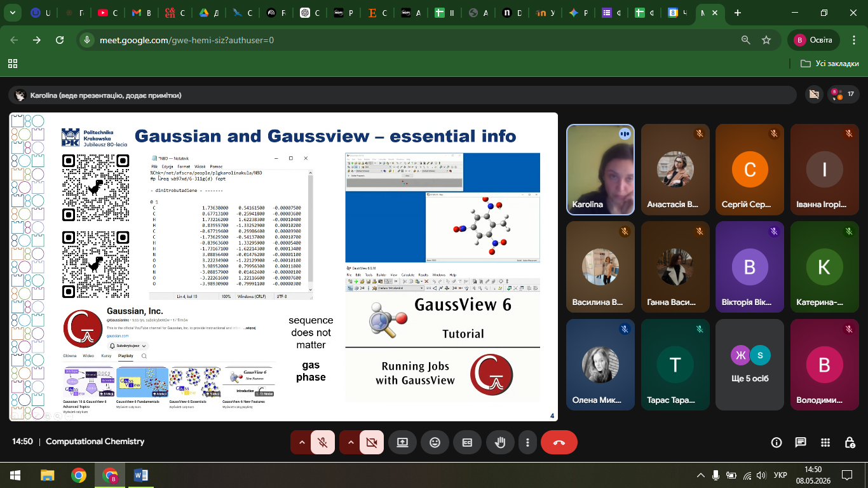Toggle closed captions button
Screen dimensions: 868x488
pos(467,442)
